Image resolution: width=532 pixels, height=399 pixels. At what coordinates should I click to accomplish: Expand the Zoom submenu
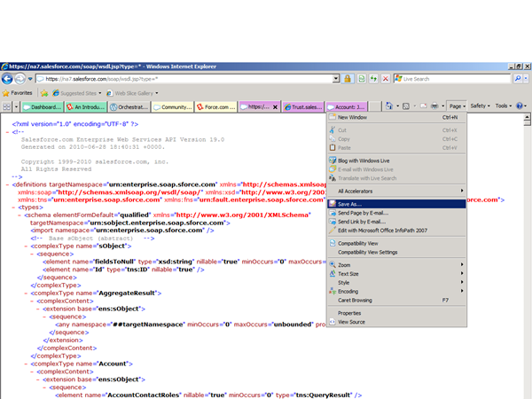396,265
